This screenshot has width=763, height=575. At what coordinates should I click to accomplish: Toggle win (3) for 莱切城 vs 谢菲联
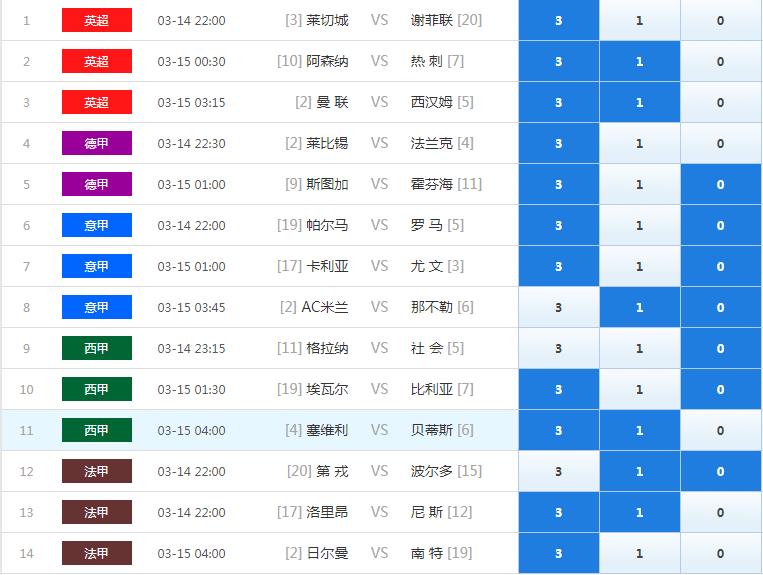coord(559,20)
